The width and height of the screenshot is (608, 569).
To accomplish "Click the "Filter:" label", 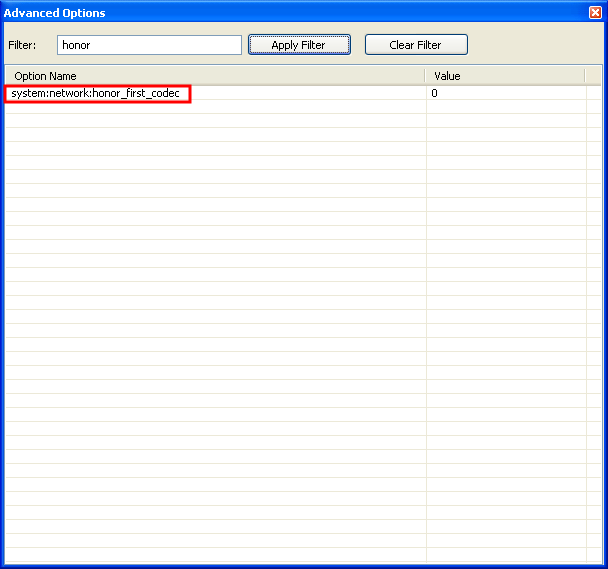I will pyautogui.click(x=22, y=46).
